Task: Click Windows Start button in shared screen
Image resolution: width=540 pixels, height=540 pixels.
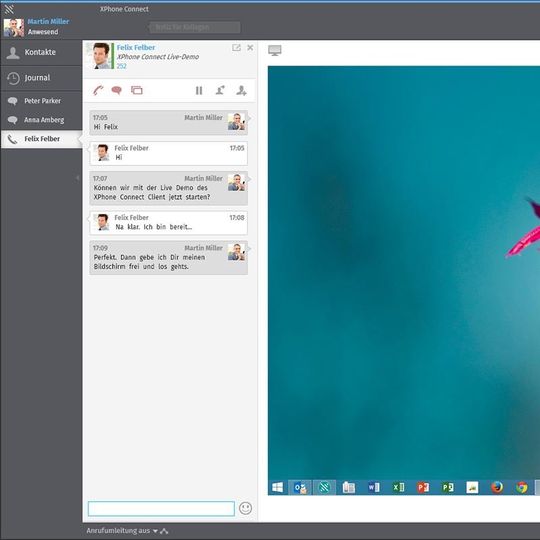Action: [277, 487]
